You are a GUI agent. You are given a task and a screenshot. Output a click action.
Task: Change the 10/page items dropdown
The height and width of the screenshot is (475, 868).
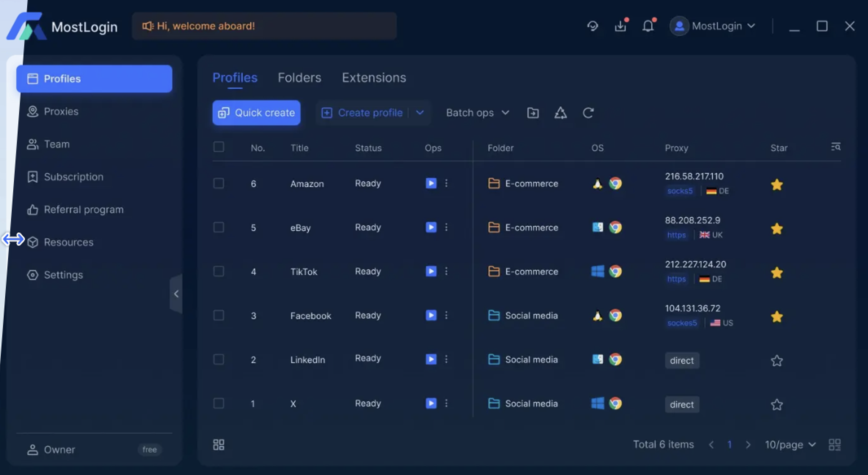click(x=790, y=444)
